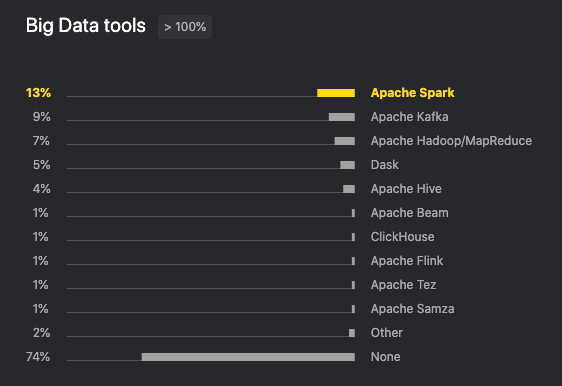This screenshot has width=562, height=386.
Task: Click the Apache Flink label
Action: (407, 261)
